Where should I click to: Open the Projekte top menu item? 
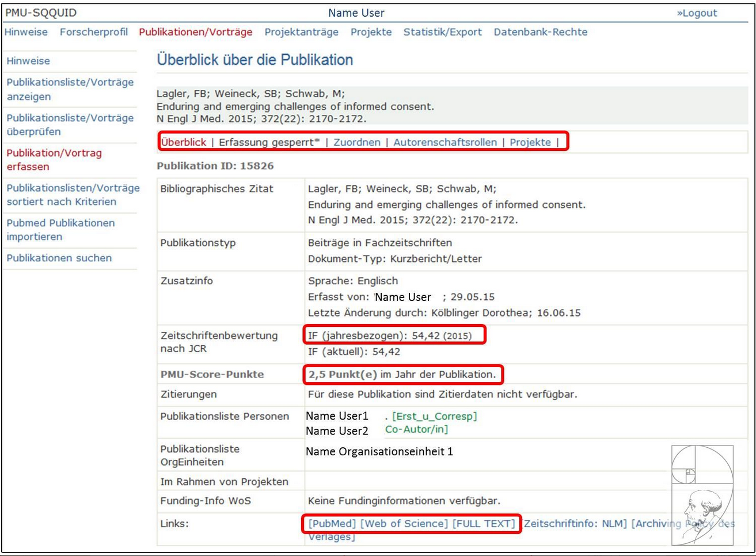[371, 32]
